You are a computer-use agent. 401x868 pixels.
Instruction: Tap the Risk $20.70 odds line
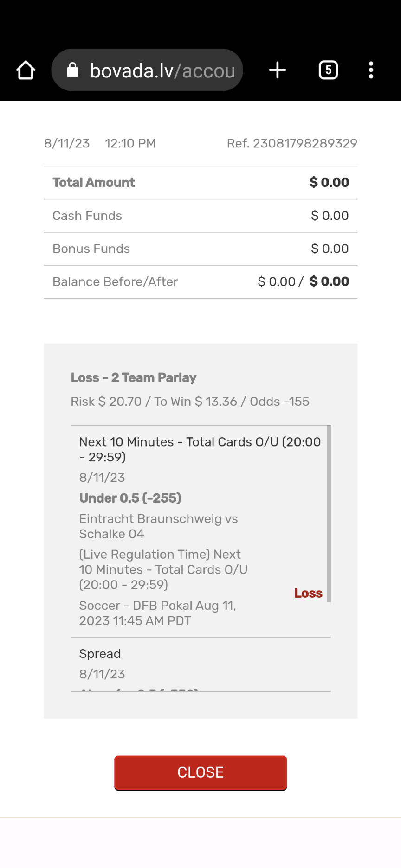tap(190, 402)
